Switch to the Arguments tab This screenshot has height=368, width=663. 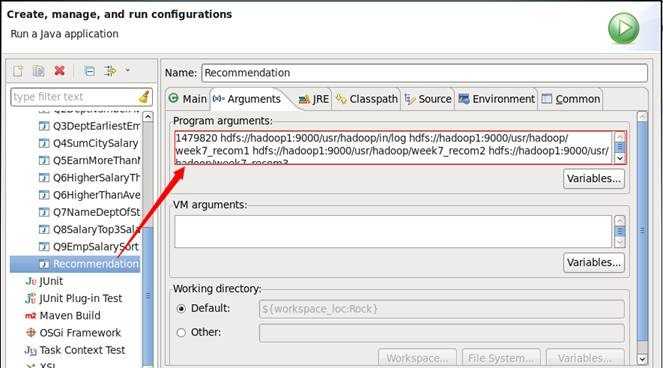[247, 99]
